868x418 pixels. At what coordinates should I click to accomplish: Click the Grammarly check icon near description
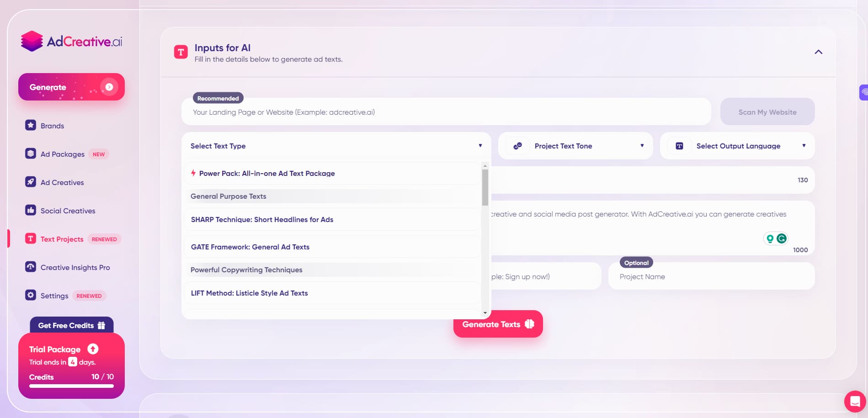point(781,238)
